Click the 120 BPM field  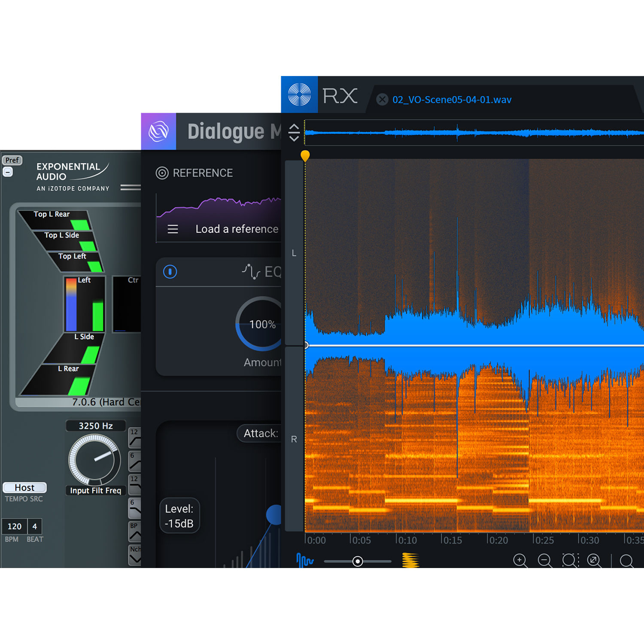click(15, 526)
